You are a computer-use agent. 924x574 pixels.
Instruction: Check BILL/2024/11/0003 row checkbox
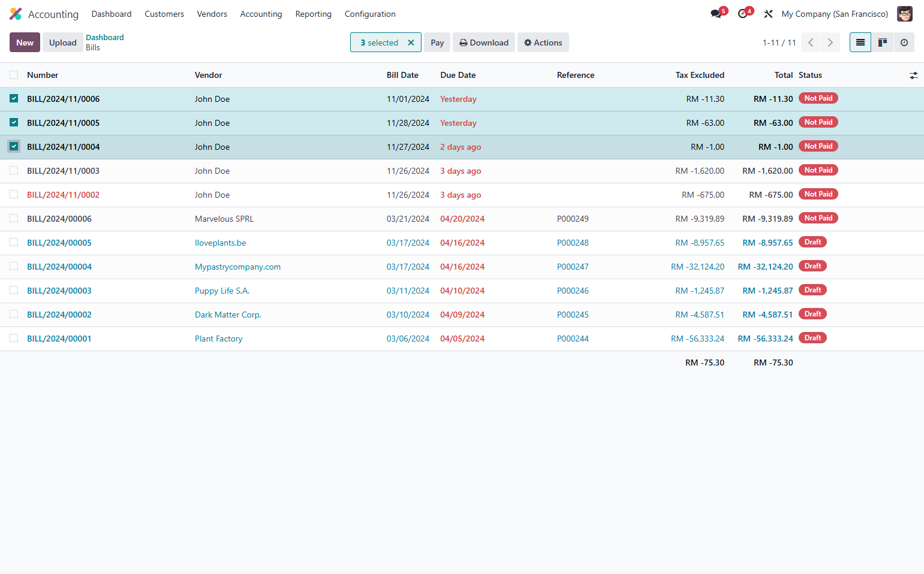point(14,170)
